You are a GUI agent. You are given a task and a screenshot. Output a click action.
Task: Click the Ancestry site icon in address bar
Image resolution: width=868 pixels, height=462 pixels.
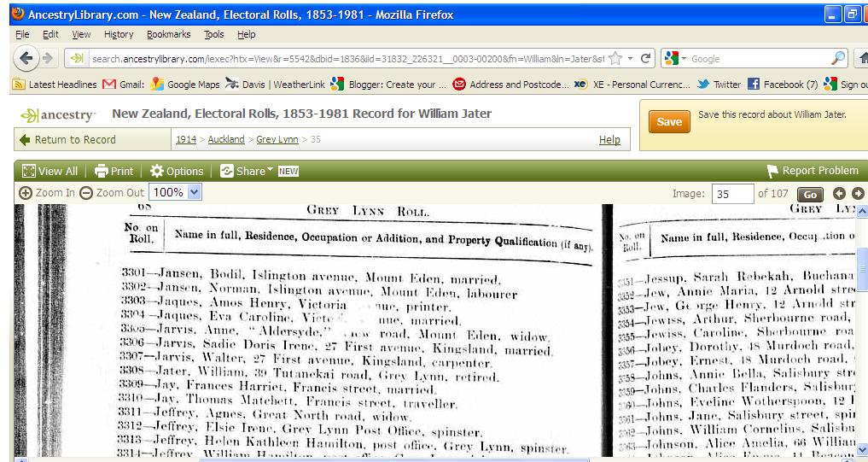[x=77, y=58]
